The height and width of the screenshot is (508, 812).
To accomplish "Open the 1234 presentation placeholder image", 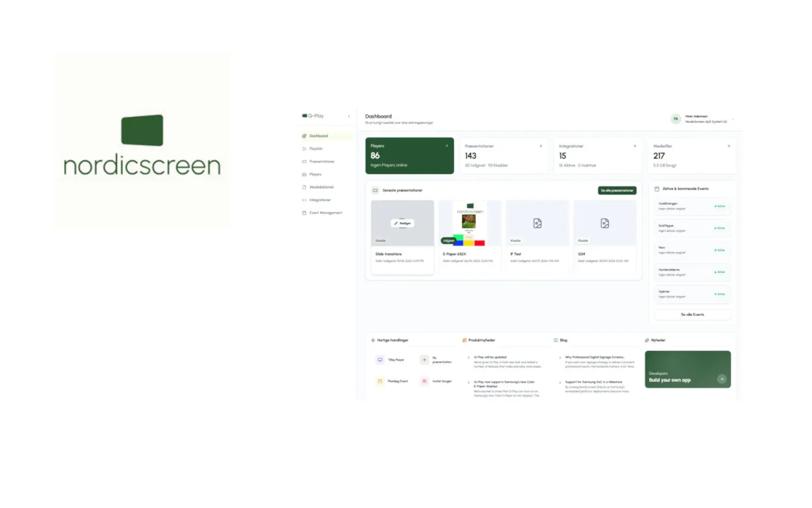I will point(605,223).
